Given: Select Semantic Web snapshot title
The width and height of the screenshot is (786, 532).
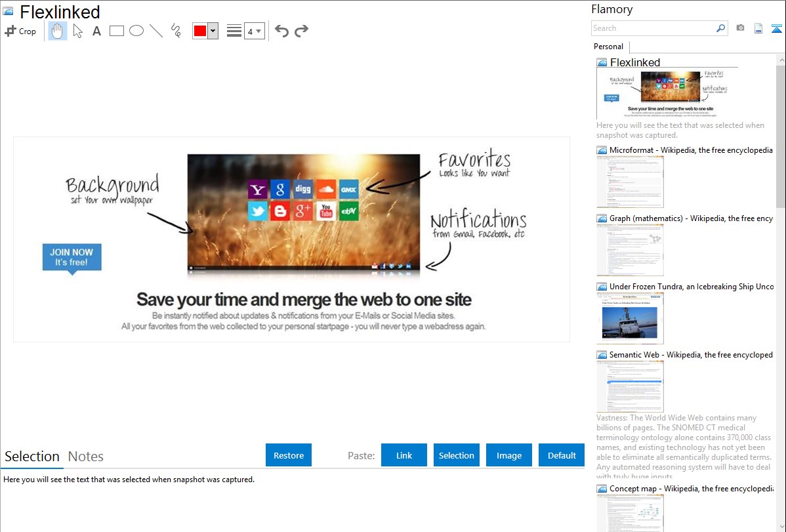Looking at the screenshot, I should [691, 355].
